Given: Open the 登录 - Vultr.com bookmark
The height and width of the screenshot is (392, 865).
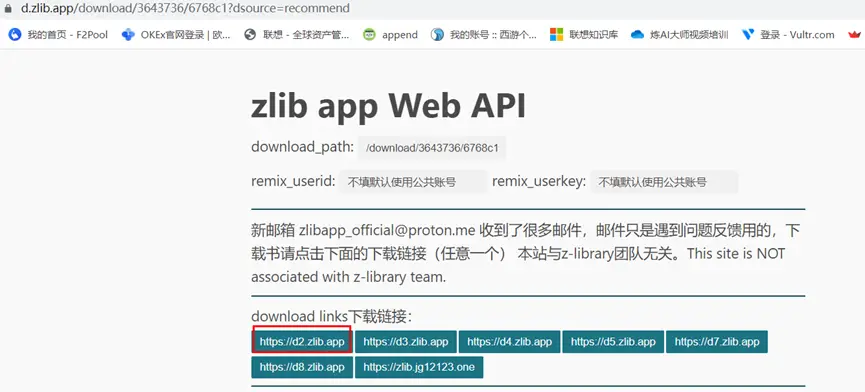Looking at the screenshot, I should tap(788, 35).
